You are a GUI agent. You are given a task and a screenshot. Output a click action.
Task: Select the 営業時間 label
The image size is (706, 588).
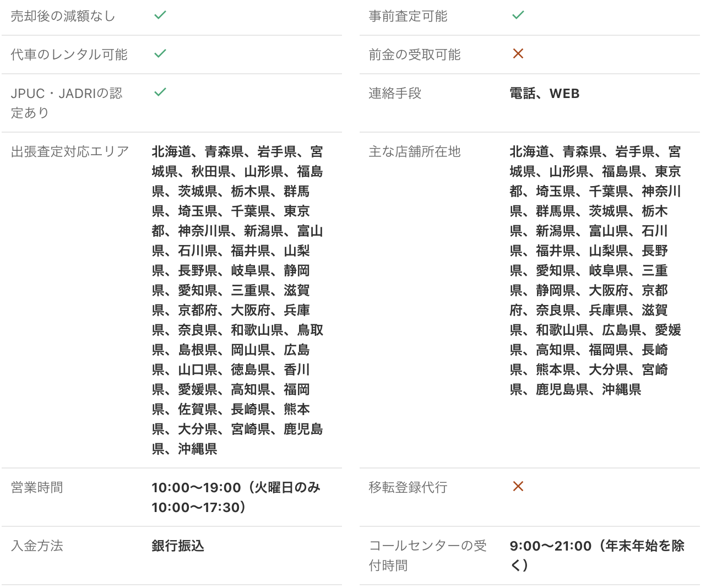click(37, 488)
